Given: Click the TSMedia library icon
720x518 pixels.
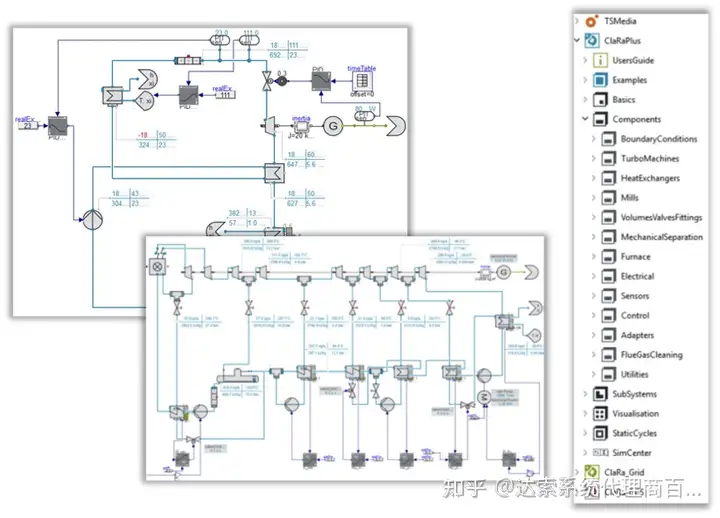Looking at the screenshot, I should (591, 20).
